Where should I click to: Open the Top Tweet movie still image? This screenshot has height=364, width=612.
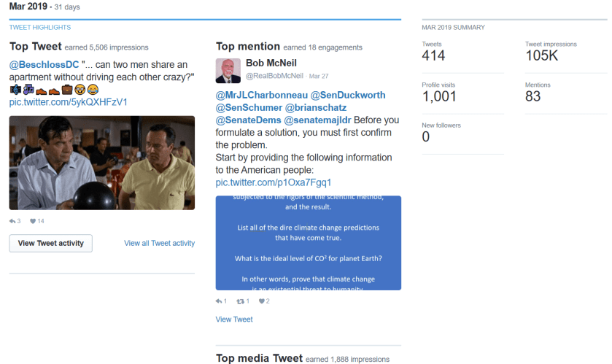[101, 163]
